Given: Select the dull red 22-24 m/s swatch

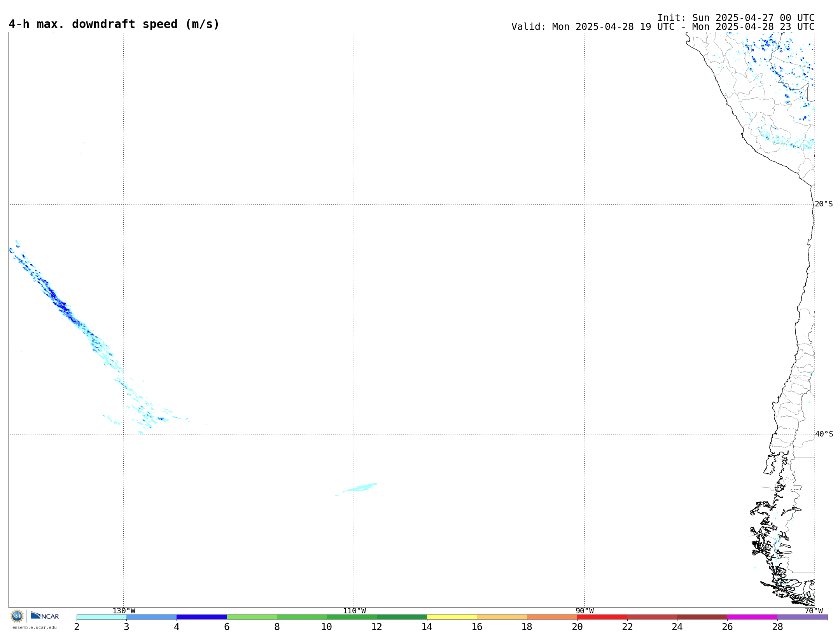Looking at the screenshot, I should 652,617.
